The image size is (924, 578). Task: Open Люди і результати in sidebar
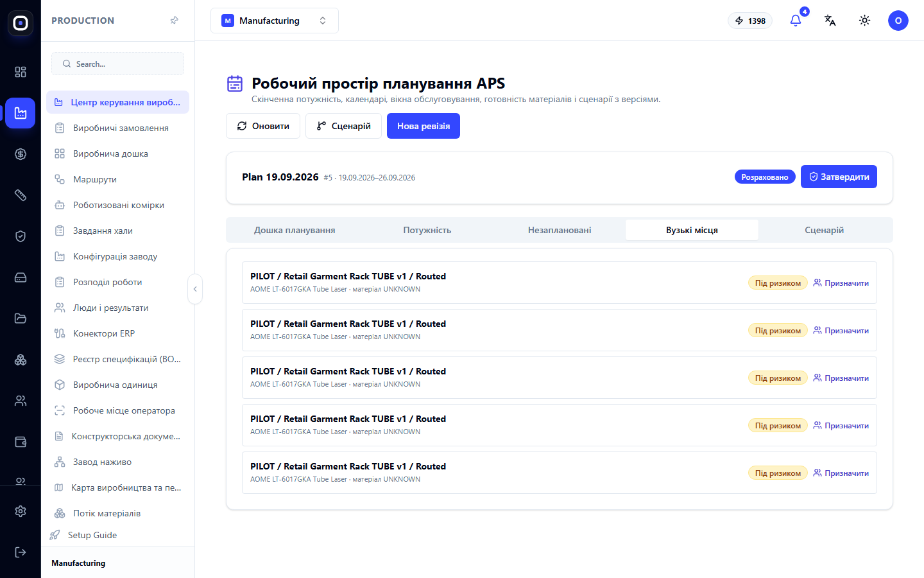click(117, 308)
